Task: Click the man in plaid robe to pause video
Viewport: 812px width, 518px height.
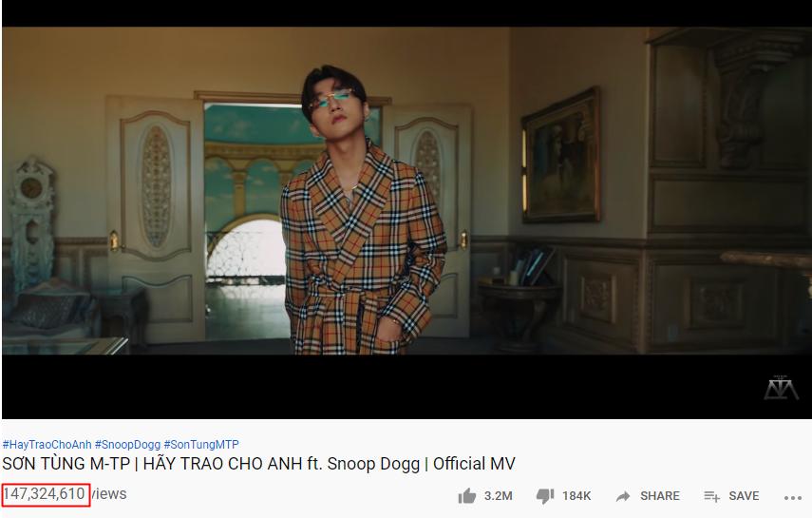Action: [361, 218]
